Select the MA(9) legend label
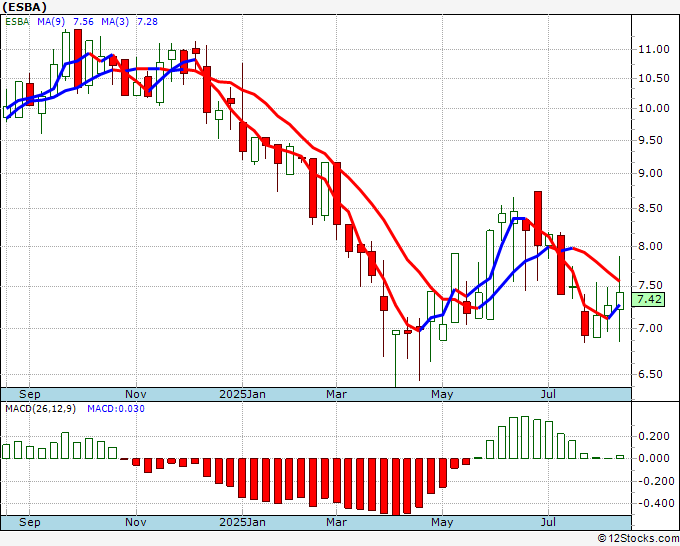Image resolution: width=680 pixels, height=546 pixels. click(x=51, y=21)
